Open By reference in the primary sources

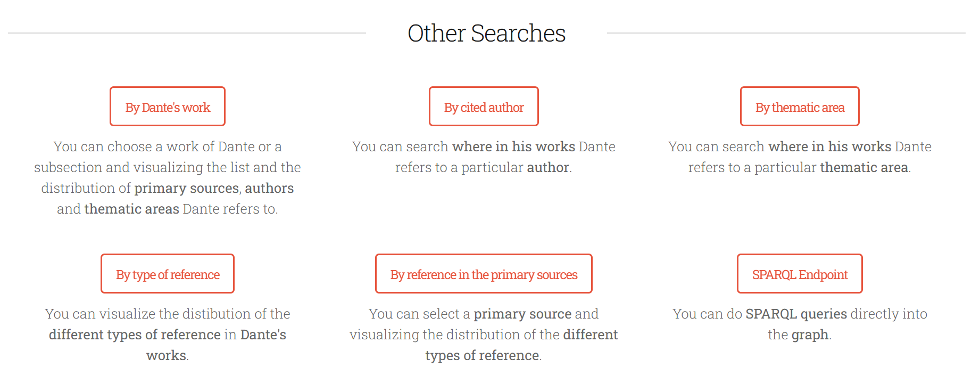484,274
